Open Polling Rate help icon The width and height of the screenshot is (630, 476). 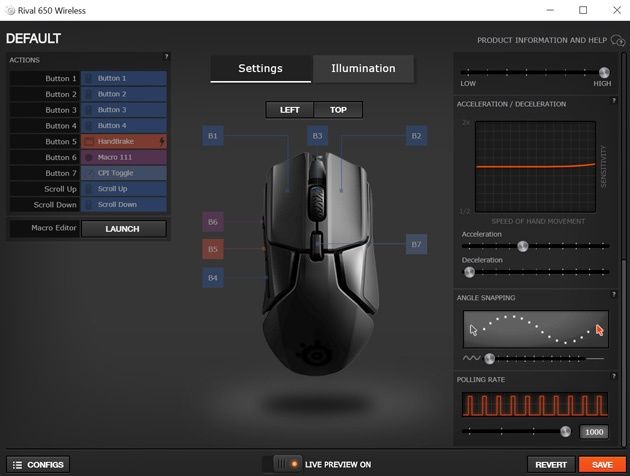pos(614,376)
